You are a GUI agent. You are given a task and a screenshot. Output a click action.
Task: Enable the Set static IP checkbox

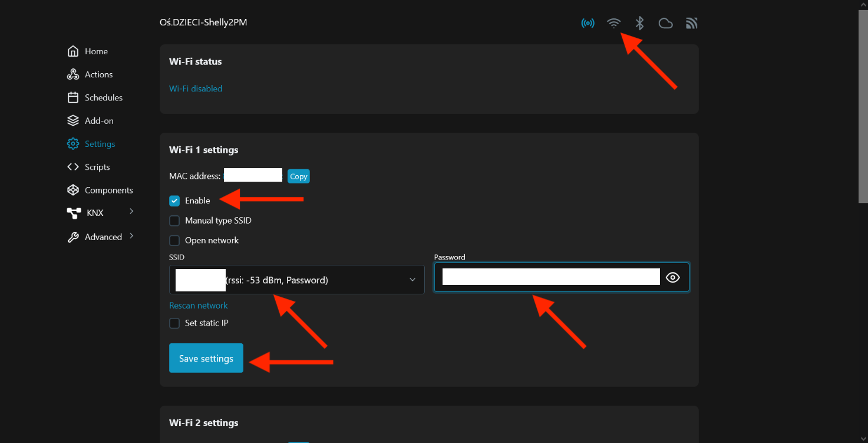click(x=174, y=323)
